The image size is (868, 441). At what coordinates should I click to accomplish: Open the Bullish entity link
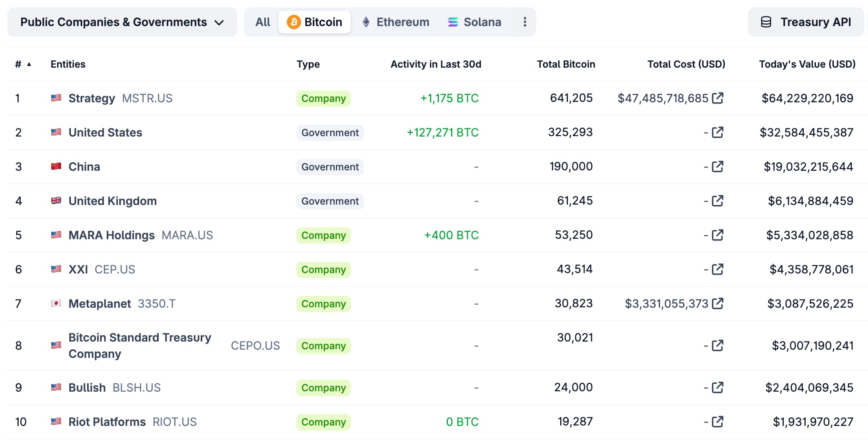click(x=87, y=388)
